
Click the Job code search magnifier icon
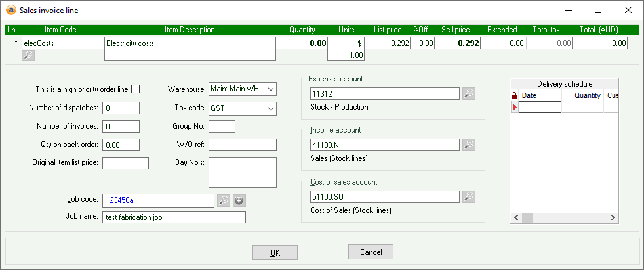pos(224,200)
